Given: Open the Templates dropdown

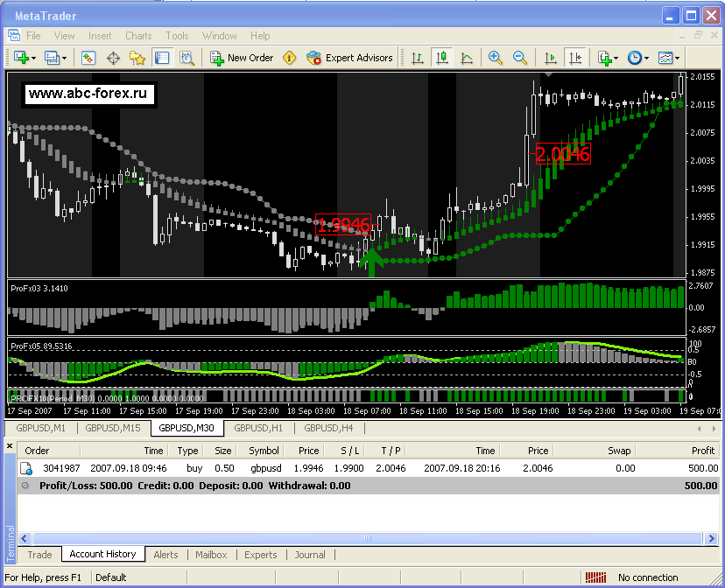Looking at the screenshot, I should pos(669,59).
